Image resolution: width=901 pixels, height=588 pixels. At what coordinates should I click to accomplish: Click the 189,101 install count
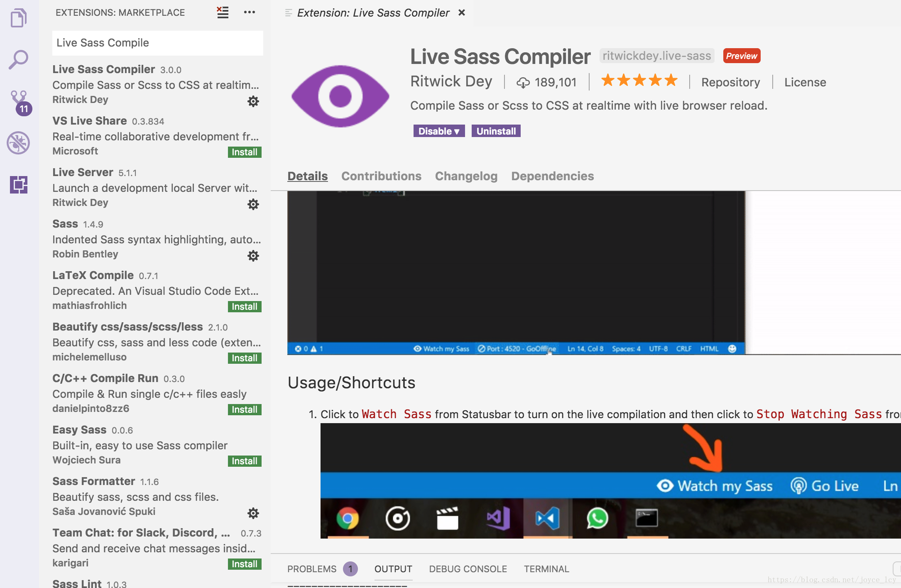click(546, 82)
